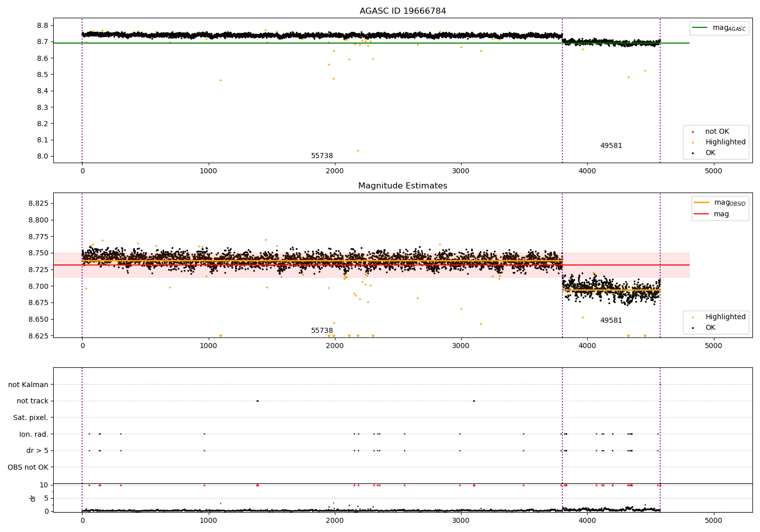This screenshot has height=532, width=760.
Task: Click the 8.625 y-axis tick label
Action: (39, 336)
